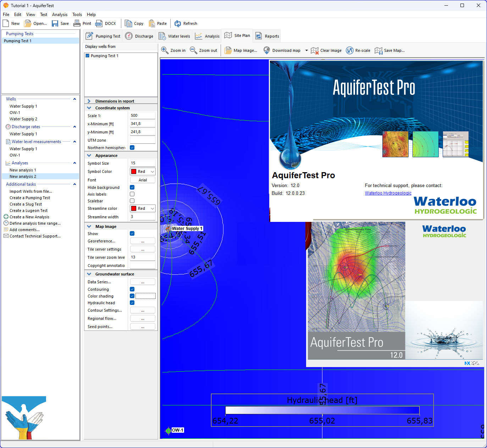Click Import Wells from file... task
The image size is (487, 448).
(x=31, y=191)
